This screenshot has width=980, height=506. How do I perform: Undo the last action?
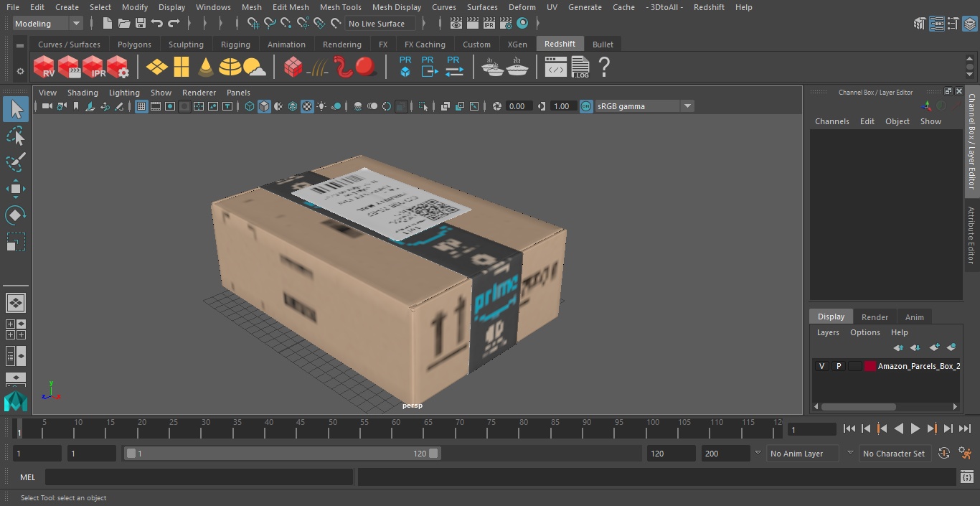point(157,24)
